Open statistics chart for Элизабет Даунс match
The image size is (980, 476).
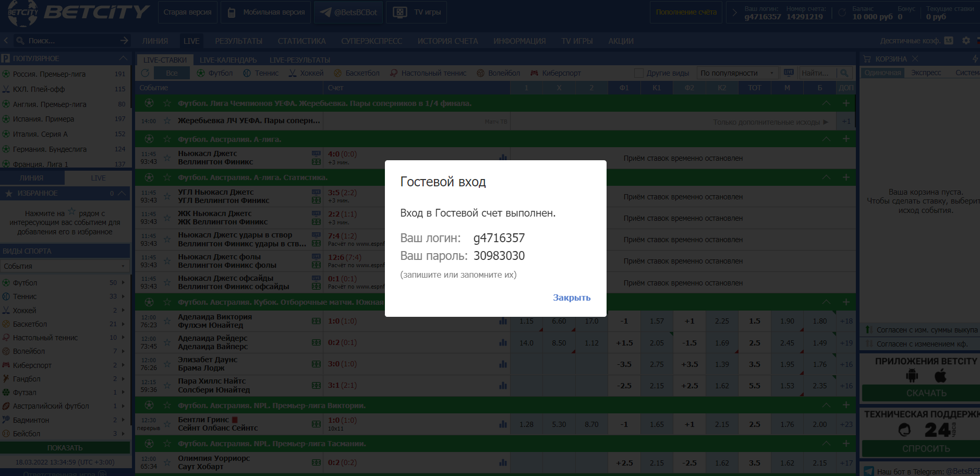[x=503, y=364]
